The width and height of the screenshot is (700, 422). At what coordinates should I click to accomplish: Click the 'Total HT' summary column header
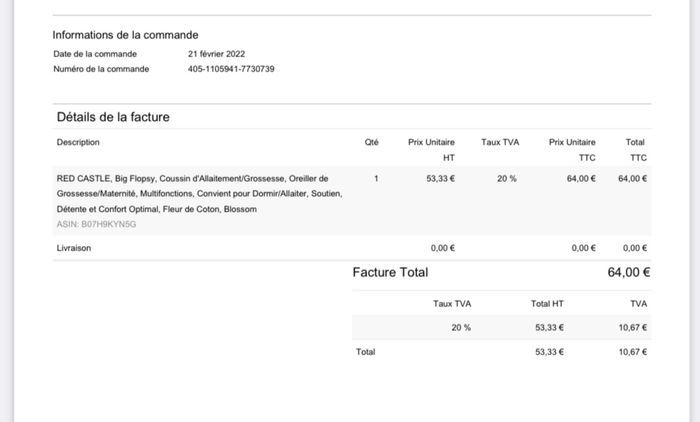(x=547, y=303)
